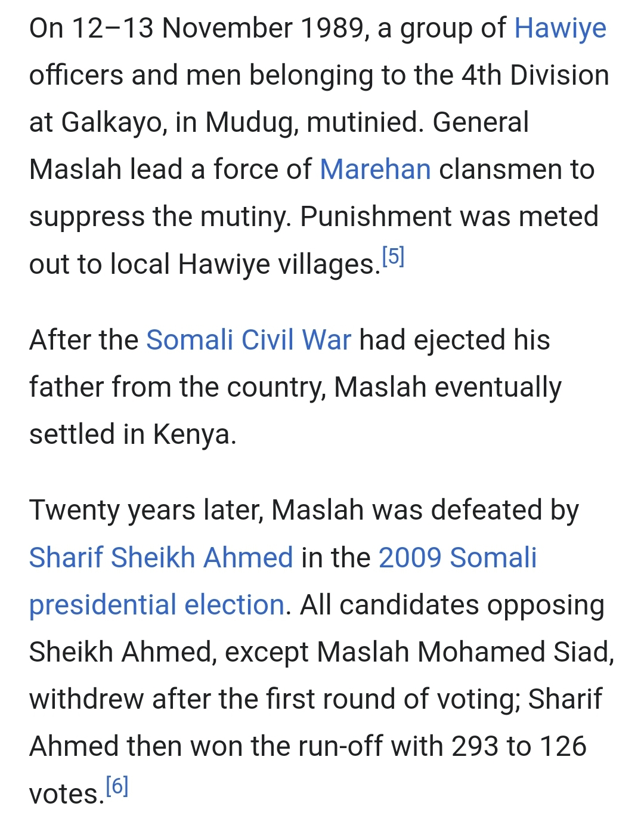Screen dimensions: 644x837
Task: Open the Somali Civil War link
Action: click(249, 340)
